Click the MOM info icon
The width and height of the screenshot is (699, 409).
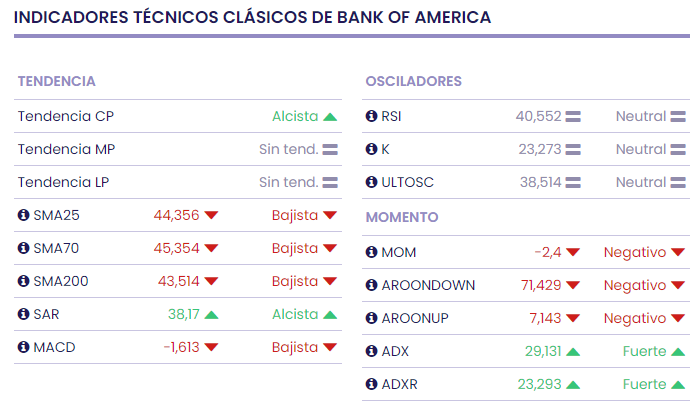click(372, 252)
